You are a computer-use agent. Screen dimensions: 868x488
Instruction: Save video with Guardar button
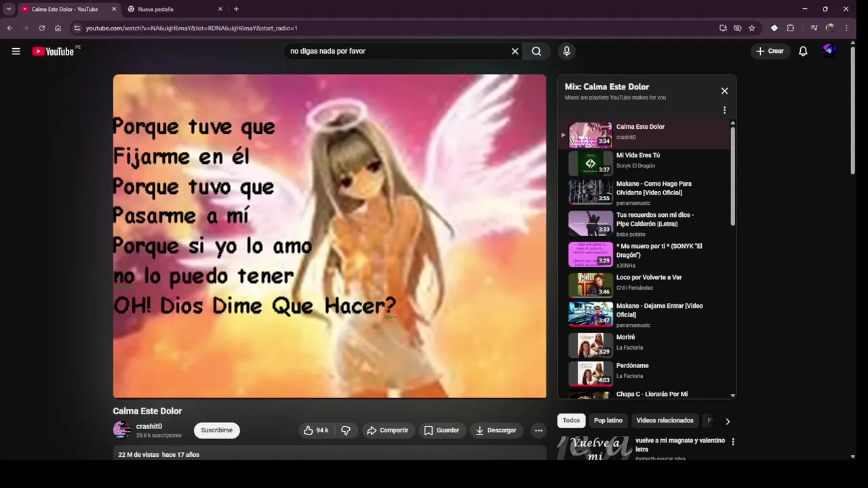(441, 430)
